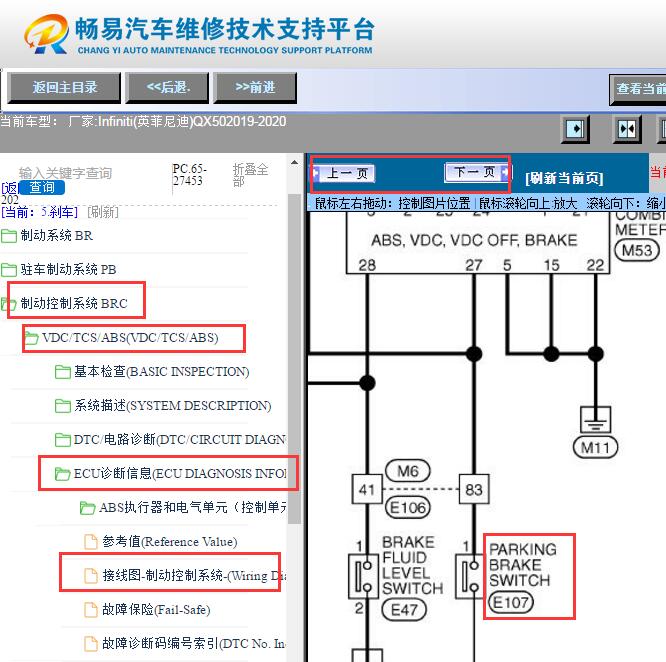
Task: Click the 参考值 document page icon
Action: (90, 542)
